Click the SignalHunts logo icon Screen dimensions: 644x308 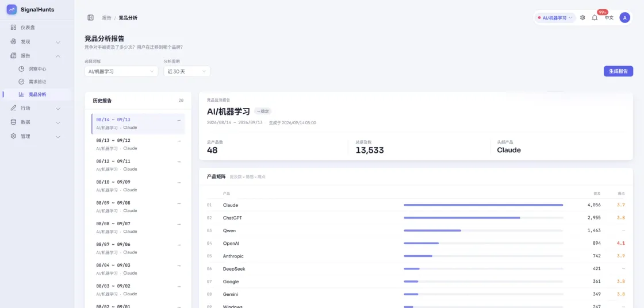tap(12, 9)
